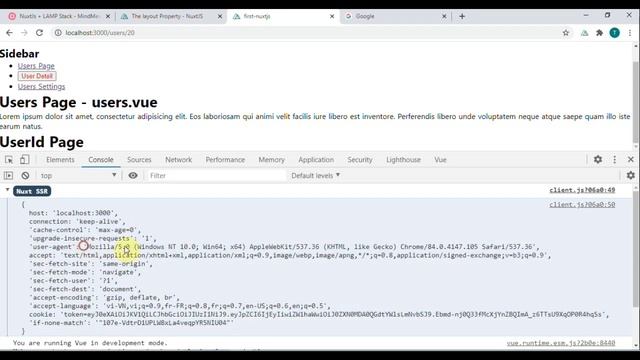Screen dimensions: 640x360
Task: Click the console Filter input
Action: coord(216,176)
